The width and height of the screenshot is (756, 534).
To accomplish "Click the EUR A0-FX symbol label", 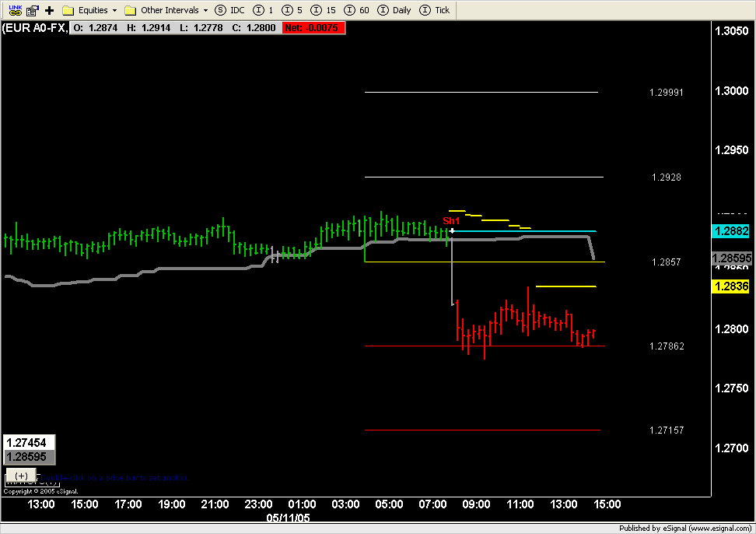I will point(35,28).
